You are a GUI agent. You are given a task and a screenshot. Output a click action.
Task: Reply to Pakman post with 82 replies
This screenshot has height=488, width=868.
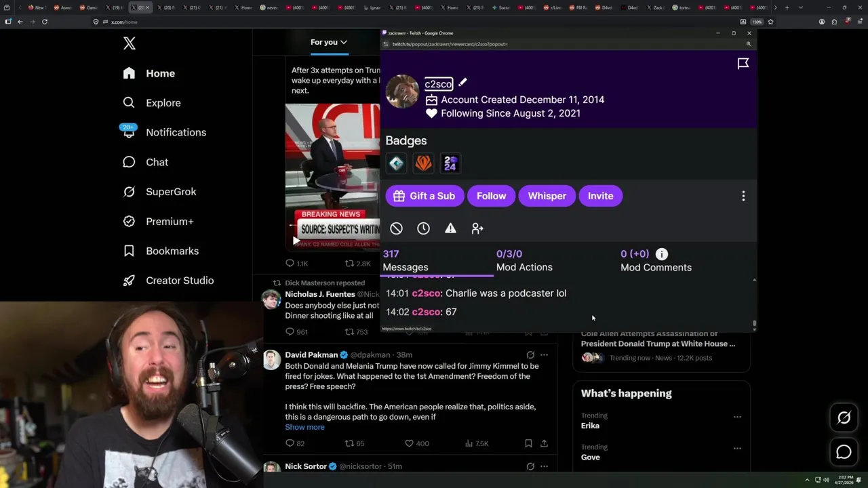295,443
